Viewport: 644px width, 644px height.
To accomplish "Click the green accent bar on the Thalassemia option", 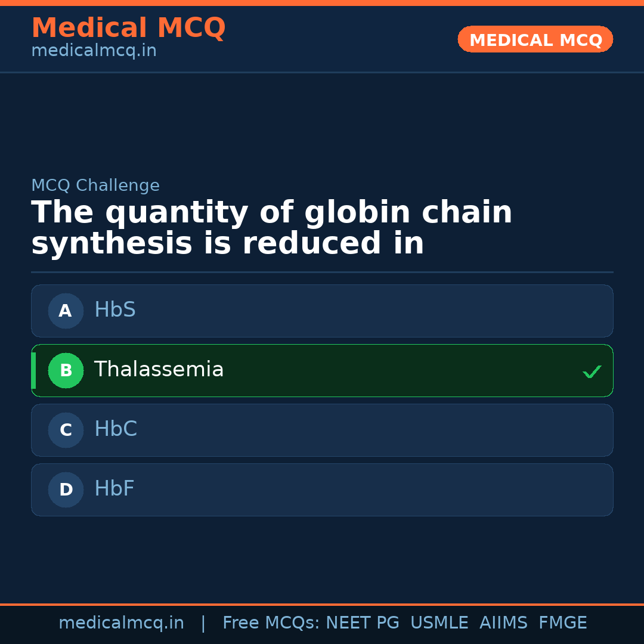I will (x=33, y=370).
